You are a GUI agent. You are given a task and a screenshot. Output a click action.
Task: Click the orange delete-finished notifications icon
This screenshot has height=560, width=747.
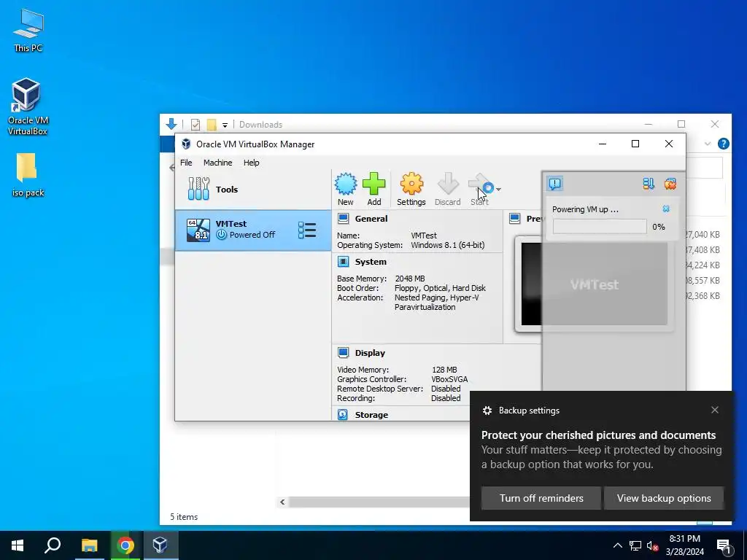pyautogui.click(x=670, y=184)
